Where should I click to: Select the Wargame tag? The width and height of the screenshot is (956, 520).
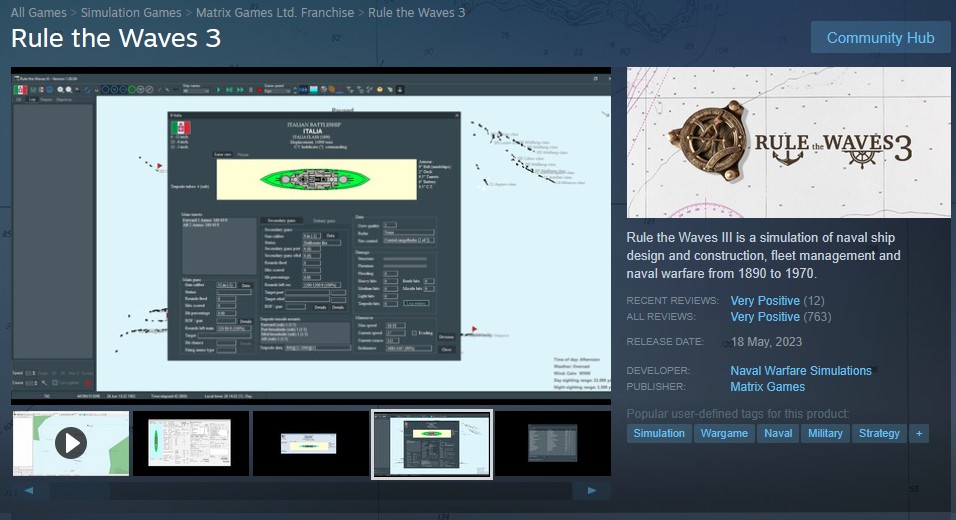click(724, 433)
